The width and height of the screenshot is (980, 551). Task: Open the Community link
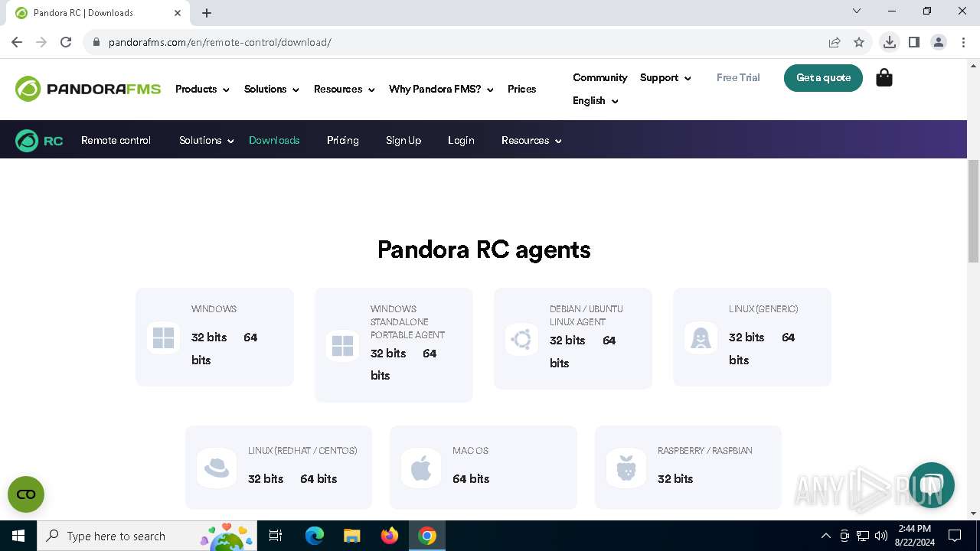click(599, 78)
